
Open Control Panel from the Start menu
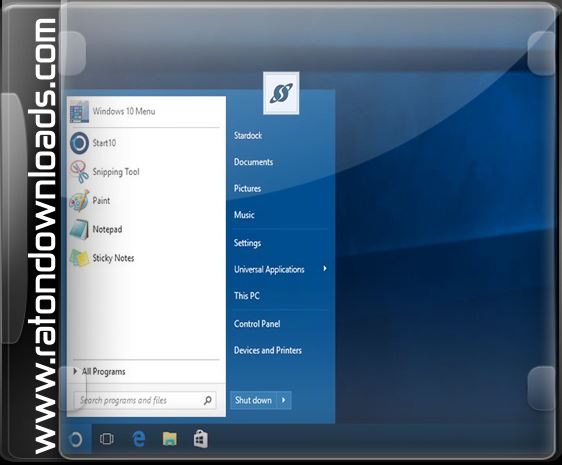tap(257, 324)
